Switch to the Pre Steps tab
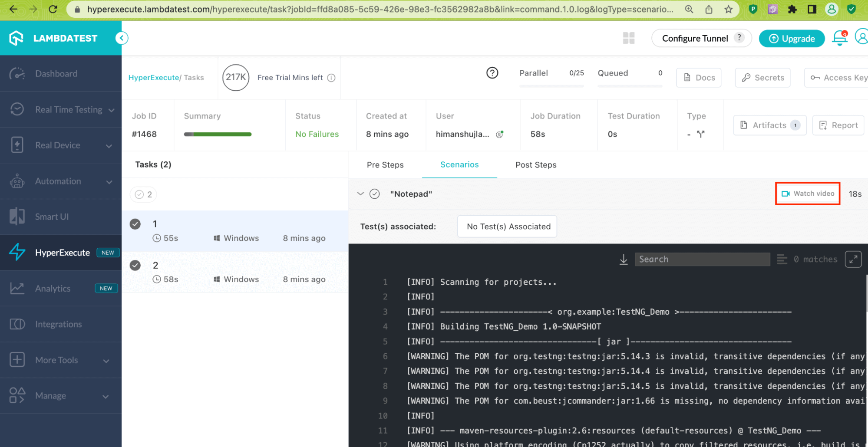Image resolution: width=868 pixels, height=447 pixels. 385,165
